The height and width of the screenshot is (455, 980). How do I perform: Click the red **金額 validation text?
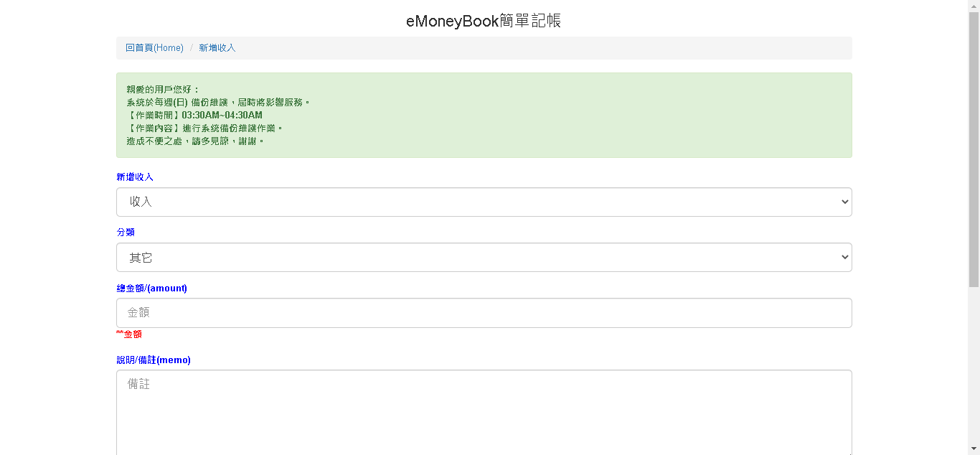pos(129,334)
